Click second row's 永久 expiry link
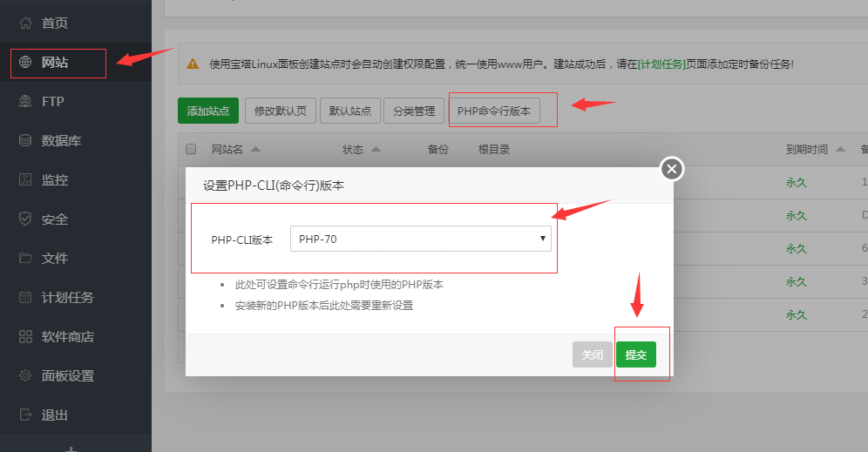868x452 pixels. pyautogui.click(x=796, y=215)
